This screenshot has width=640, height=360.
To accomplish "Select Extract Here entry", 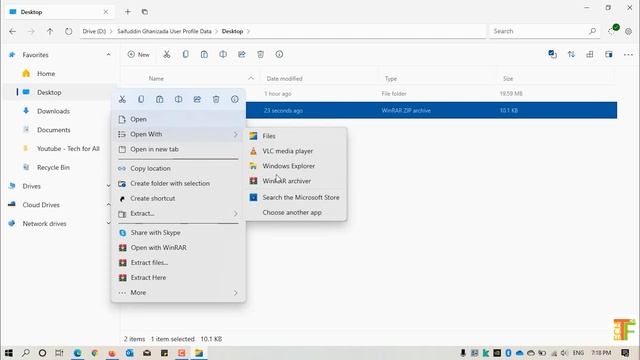I will pos(178,278).
